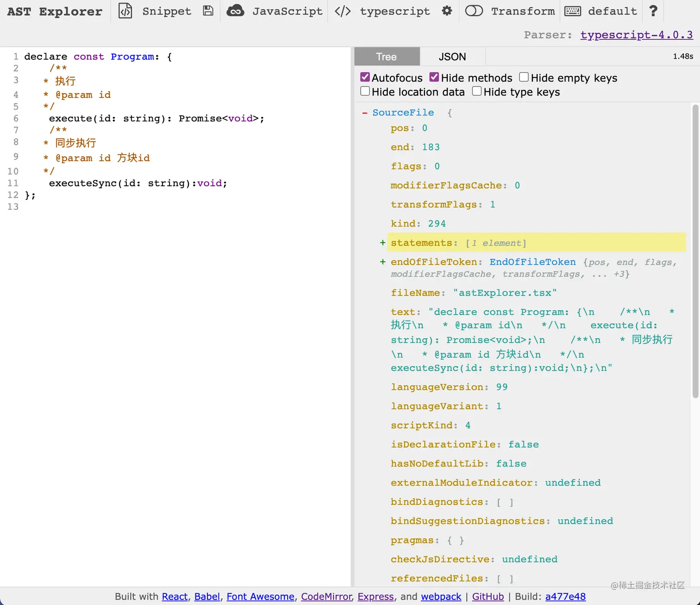Click the JavaScript language cloud icon
700x605 pixels.
(236, 11)
